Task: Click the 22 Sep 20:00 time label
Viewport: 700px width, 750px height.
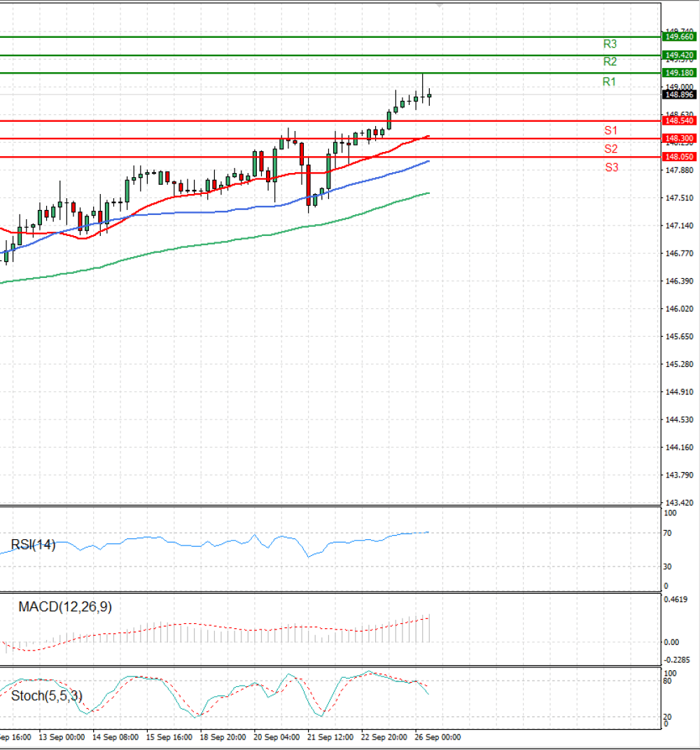Action: [x=384, y=737]
